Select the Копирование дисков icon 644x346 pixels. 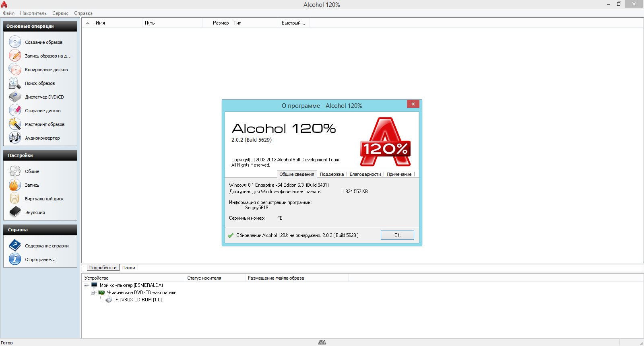coord(15,69)
